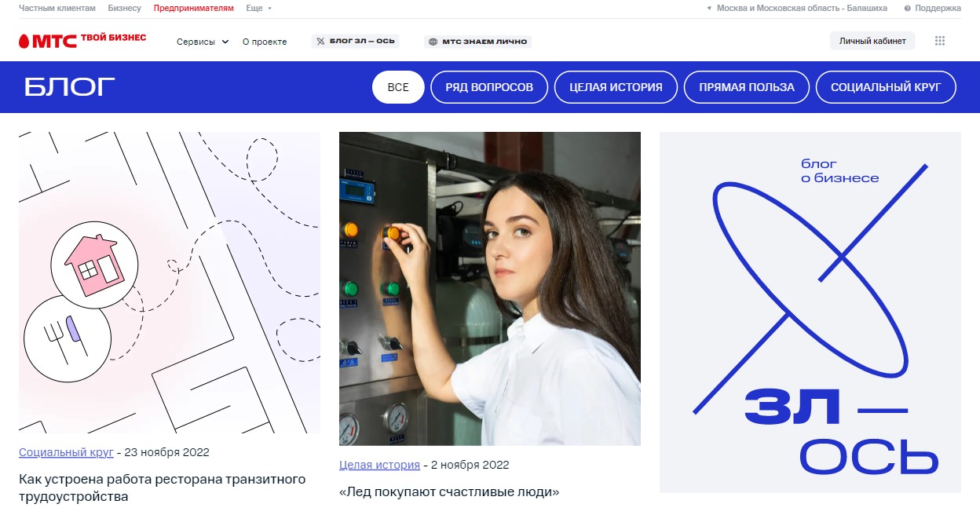This screenshot has height=526, width=980.
Task: Open the apps grid menu icon
Action: (x=940, y=41)
